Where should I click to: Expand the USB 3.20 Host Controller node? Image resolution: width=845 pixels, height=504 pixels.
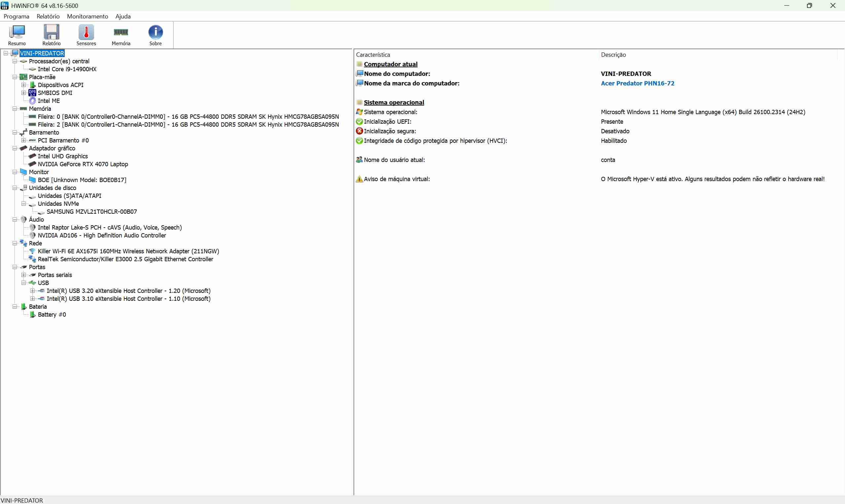tap(32, 291)
